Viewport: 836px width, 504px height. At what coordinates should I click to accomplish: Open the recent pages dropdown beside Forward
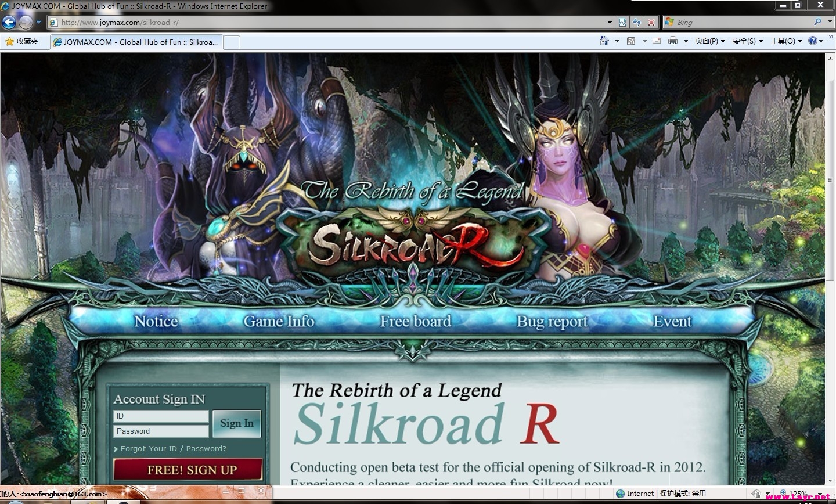tap(38, 23)
